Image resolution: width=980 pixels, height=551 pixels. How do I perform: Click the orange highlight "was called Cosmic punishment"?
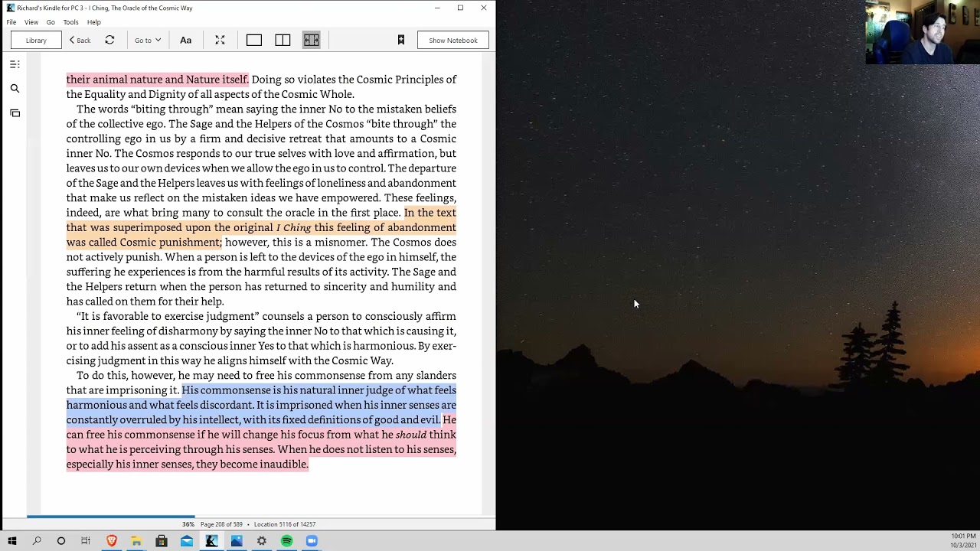[143, 243]
